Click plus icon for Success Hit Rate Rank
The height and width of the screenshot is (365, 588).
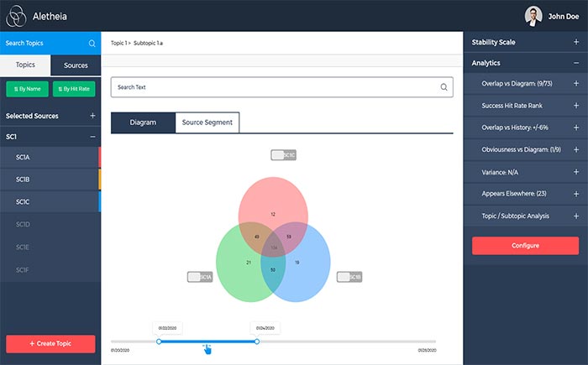coord(575,106)
